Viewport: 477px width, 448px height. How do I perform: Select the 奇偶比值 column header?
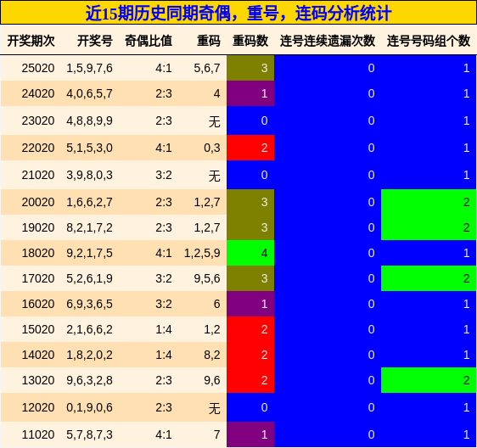(149, 41)
